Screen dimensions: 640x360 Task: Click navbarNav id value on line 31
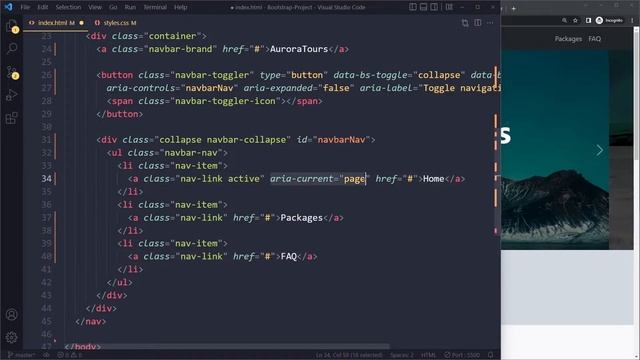341,140
